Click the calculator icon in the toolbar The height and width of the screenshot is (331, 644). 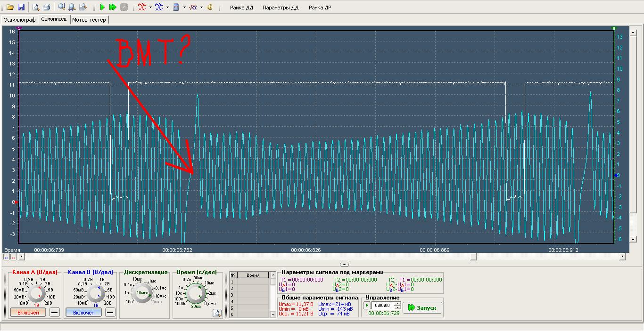tap(176, 7)
